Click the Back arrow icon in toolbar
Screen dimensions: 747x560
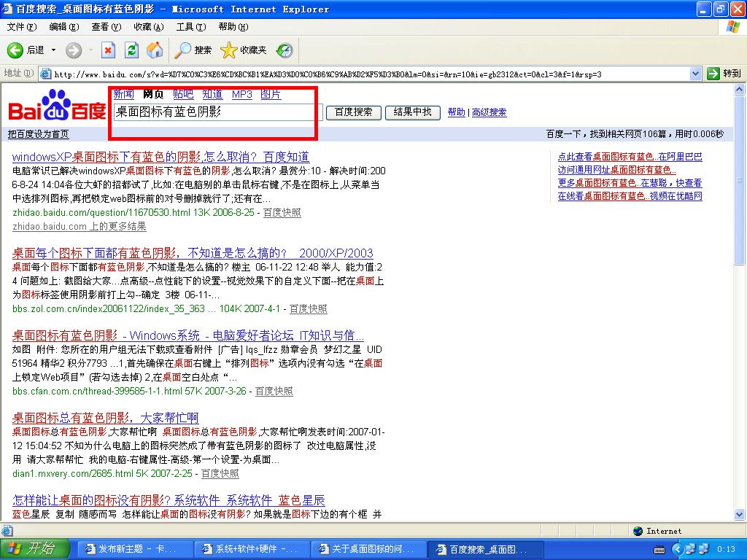[x=15, y=50]
